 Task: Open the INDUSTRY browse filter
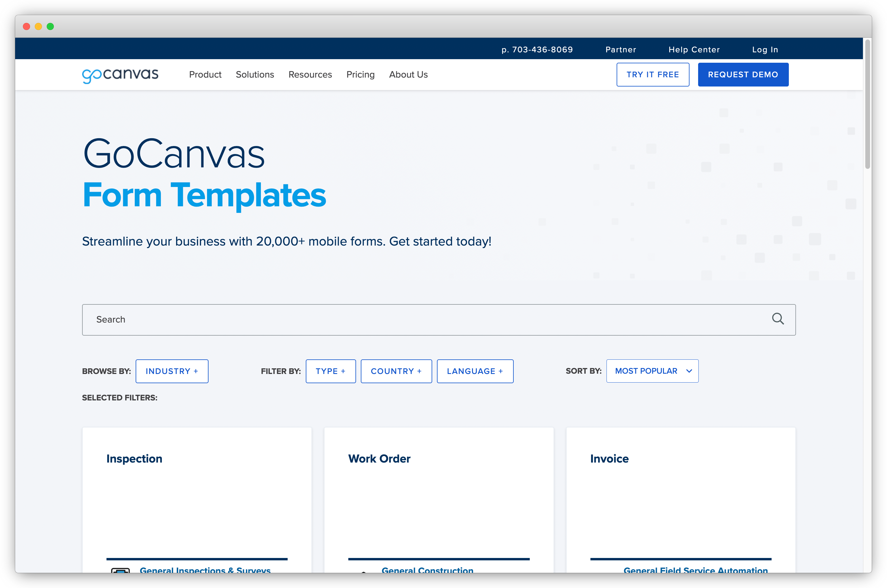[171, 371]
